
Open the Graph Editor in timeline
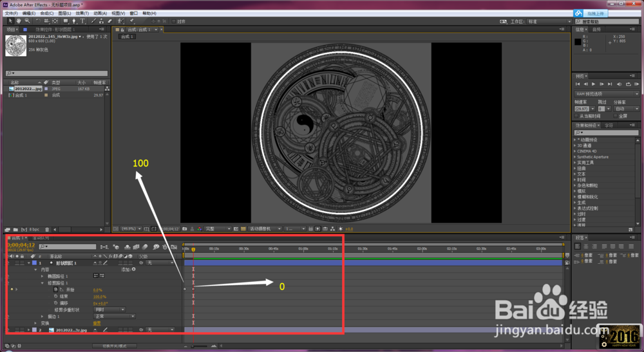coord(174,247)
